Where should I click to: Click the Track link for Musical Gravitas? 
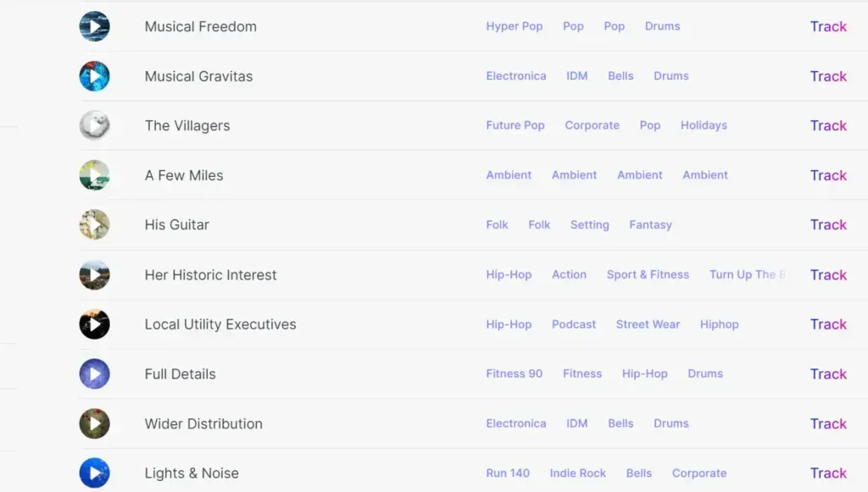[x=828, y=76]
